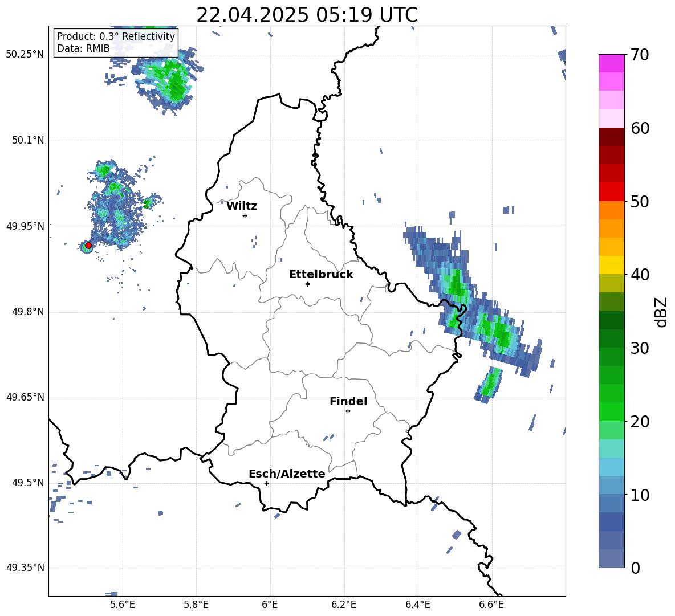This screenshot has height=616, width=675.
Task: Click the red radar location dot
Action: (88, 246)
